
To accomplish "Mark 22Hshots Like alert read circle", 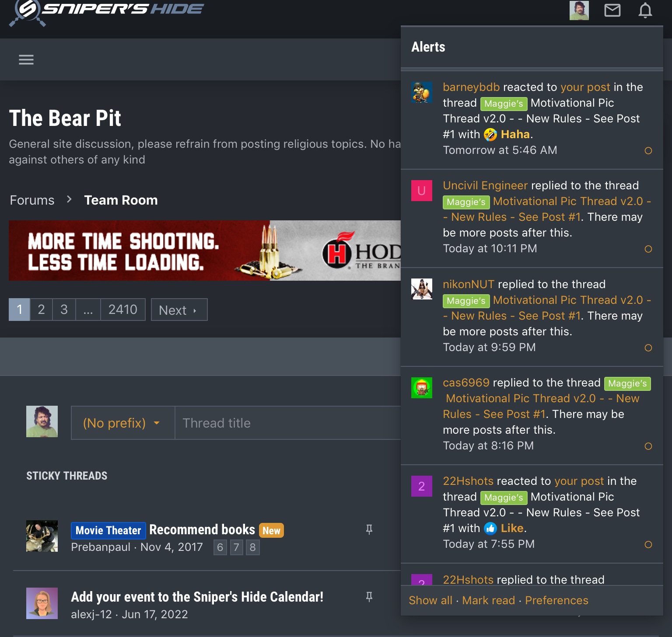I will [648, 544].
